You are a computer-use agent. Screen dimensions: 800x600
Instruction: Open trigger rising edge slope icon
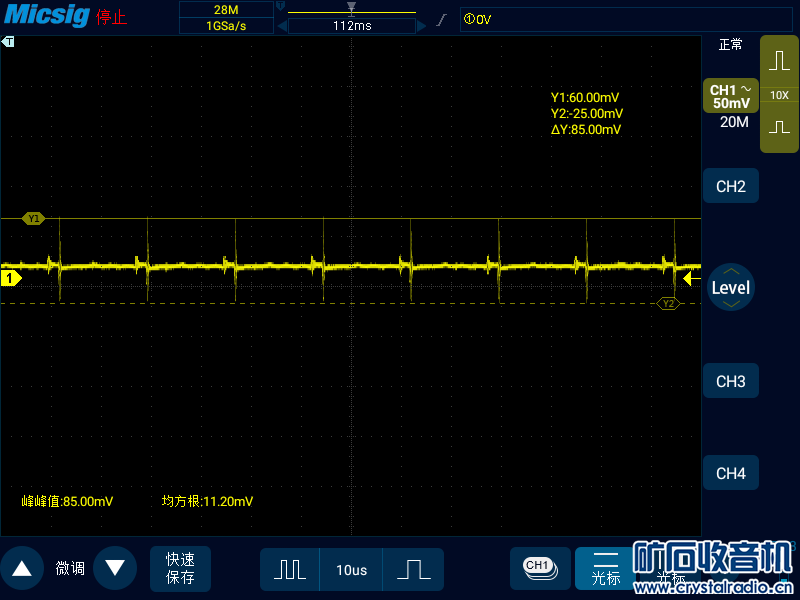pyautogui.click(x=442, y=20)
